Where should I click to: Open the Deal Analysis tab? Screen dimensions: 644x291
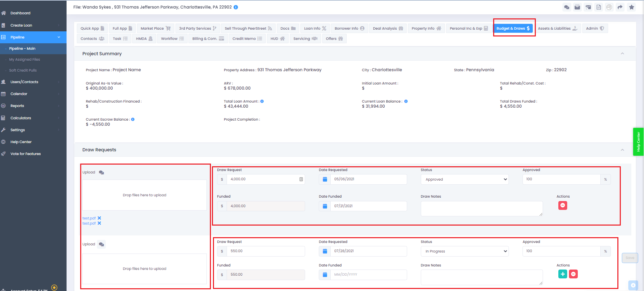388,28
